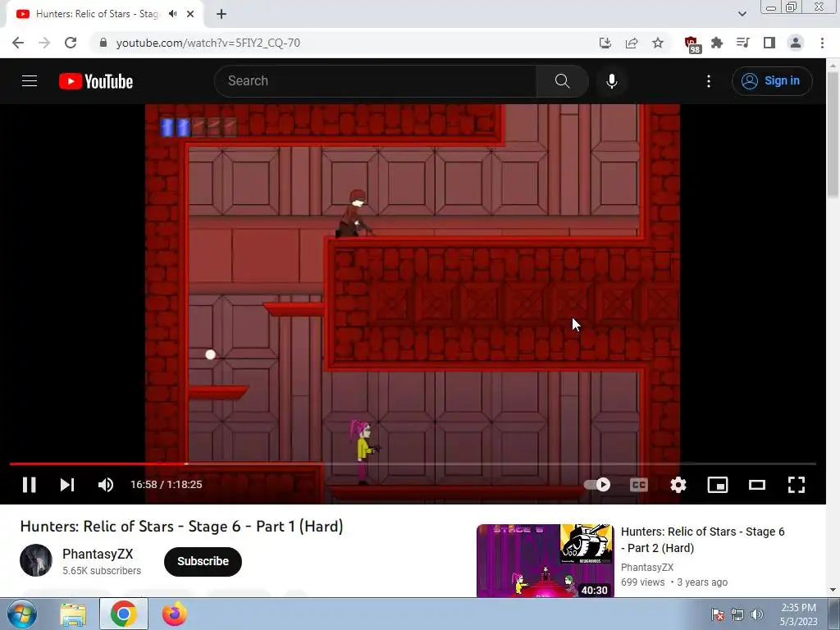Enter full screen mode
Viewport: 840px width, 630px height.
[797, 485]
